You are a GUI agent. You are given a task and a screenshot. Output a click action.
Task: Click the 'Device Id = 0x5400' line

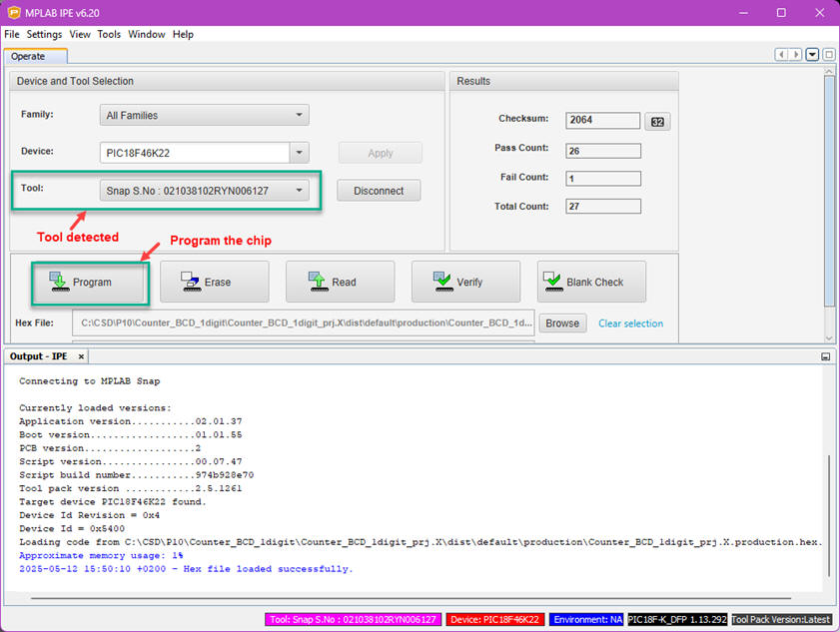click(x=72, y=528)
